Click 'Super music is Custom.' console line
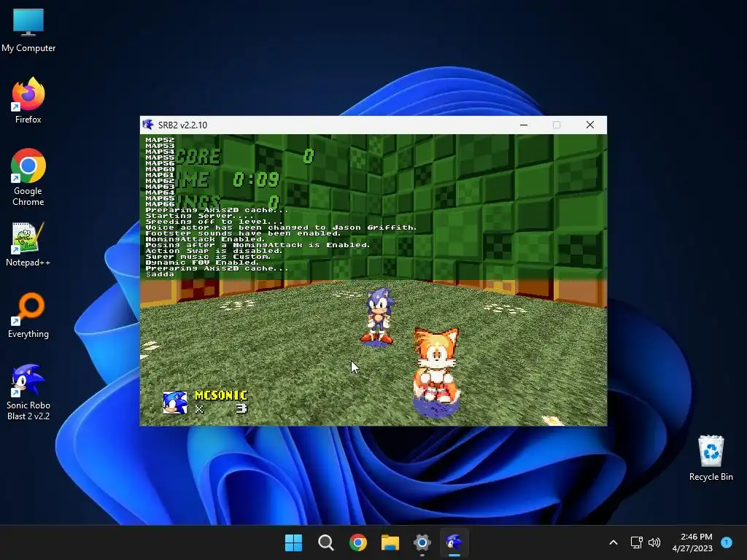Viewport: 747px width, 560px height. pyautogui.click(x=208, y=257)
